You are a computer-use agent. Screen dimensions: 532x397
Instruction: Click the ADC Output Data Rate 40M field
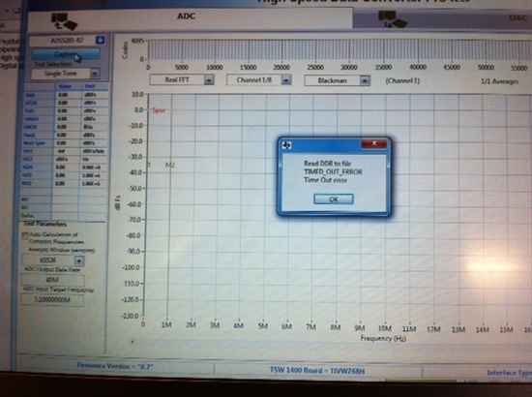[52, 280]
